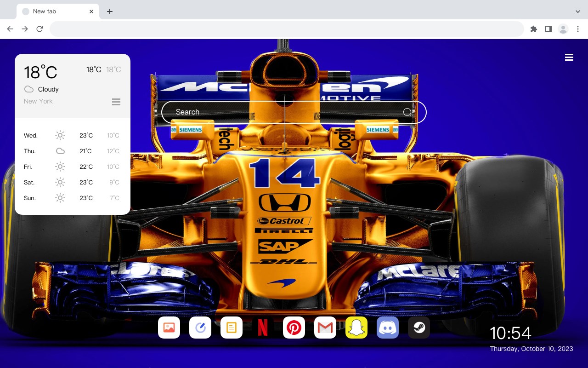Screen dimensions: 588x368
Task: Select the Thu. forecast row
Action: click(73, 151)
